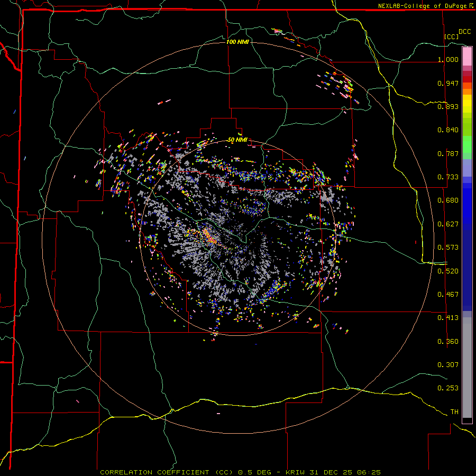This screenshot has height=476, width=476.
Task: Pick the pink segment of the color bar
Action: tap(467, 56)
